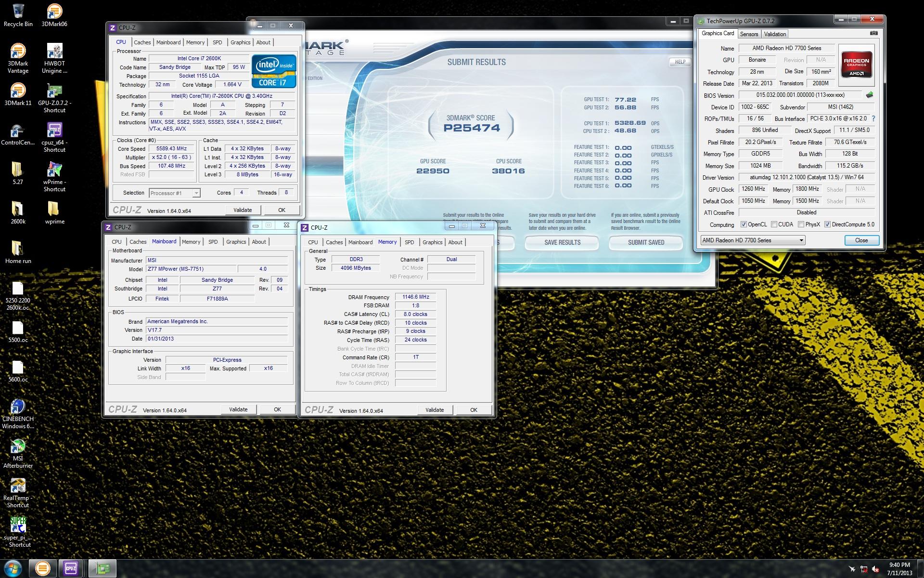Switch to CPU-Z in the taskbar

(71, 568)
